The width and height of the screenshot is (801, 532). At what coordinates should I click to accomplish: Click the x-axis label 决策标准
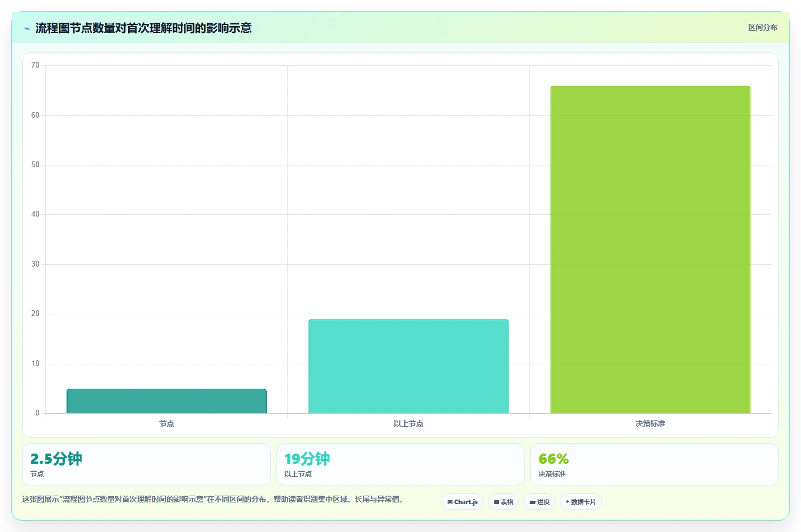point(650,423)
